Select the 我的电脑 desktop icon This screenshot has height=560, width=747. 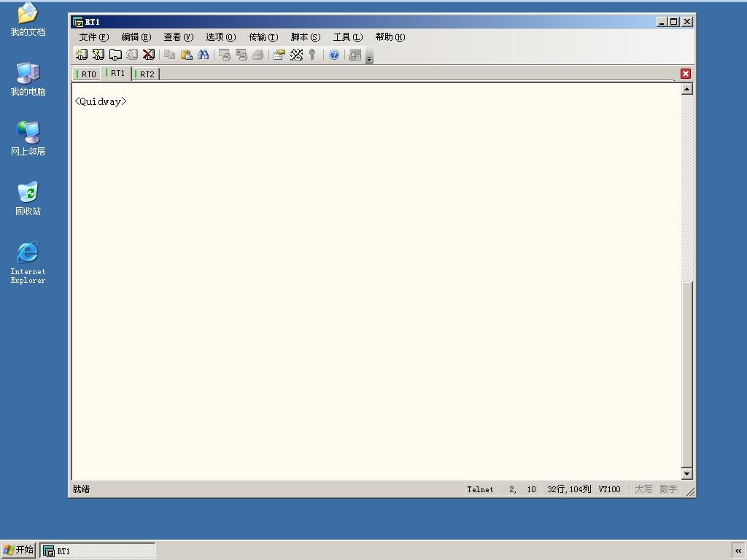click(x=28, y=79)
